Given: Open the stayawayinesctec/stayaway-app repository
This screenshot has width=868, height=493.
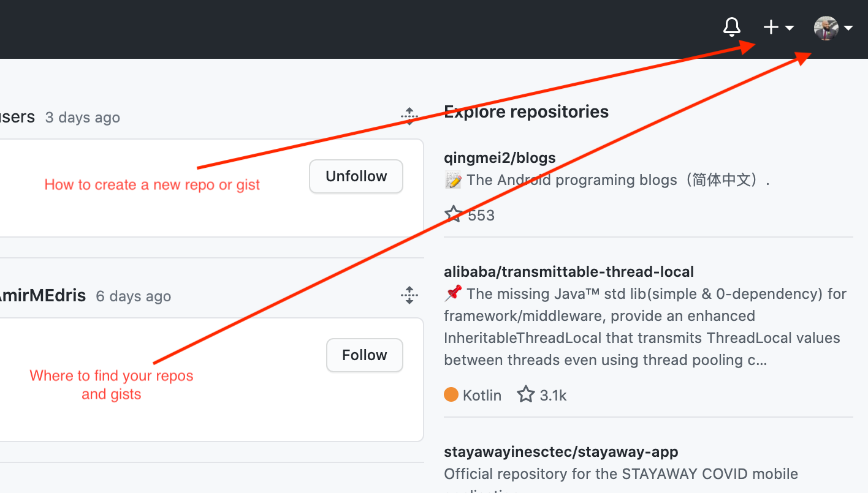Looking at the screenshot, I should 561,452.
